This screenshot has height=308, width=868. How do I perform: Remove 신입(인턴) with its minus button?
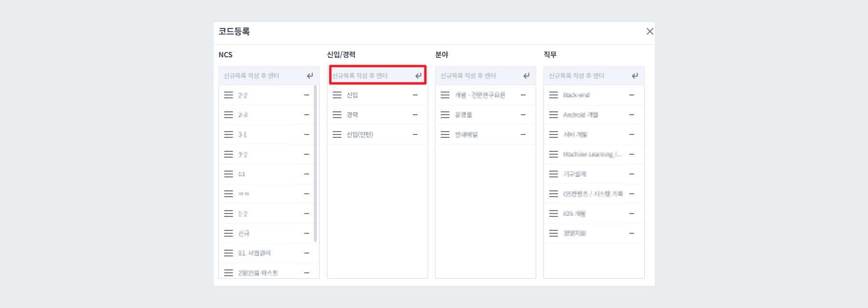coord(415,134)
